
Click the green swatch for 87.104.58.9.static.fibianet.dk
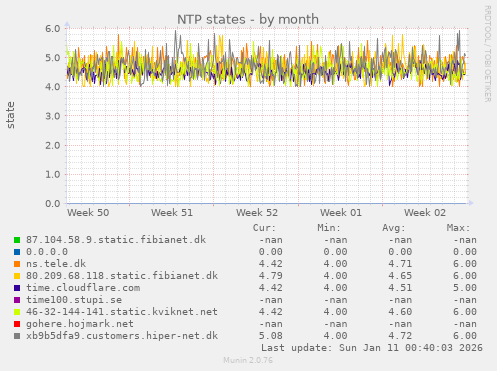17,240
